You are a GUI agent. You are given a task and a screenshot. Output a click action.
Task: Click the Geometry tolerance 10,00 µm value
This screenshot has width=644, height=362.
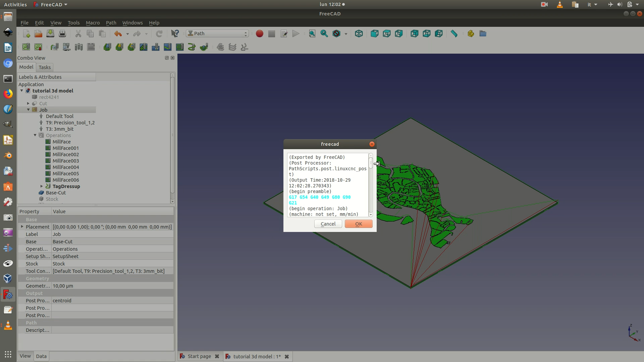pos(112,286)
